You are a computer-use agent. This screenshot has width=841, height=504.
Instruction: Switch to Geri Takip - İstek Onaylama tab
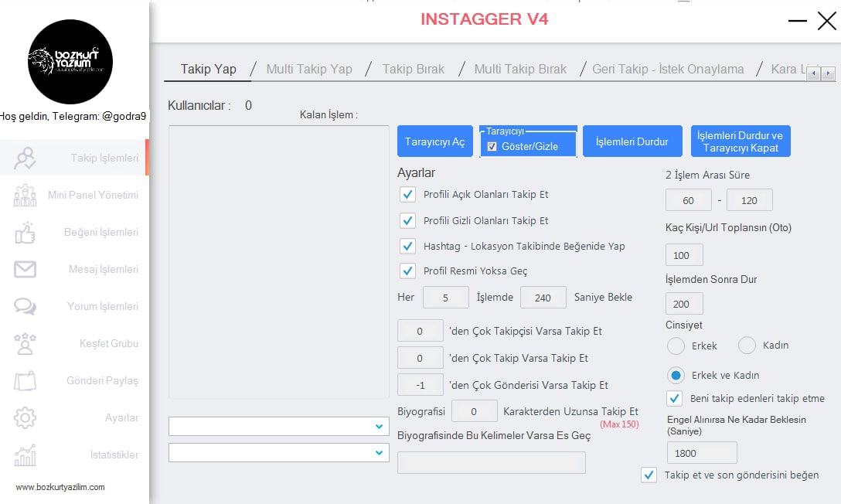click(668, 69)
